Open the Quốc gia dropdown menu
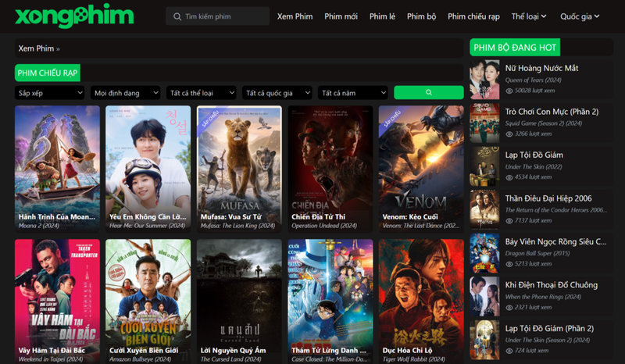 (580, 16)
